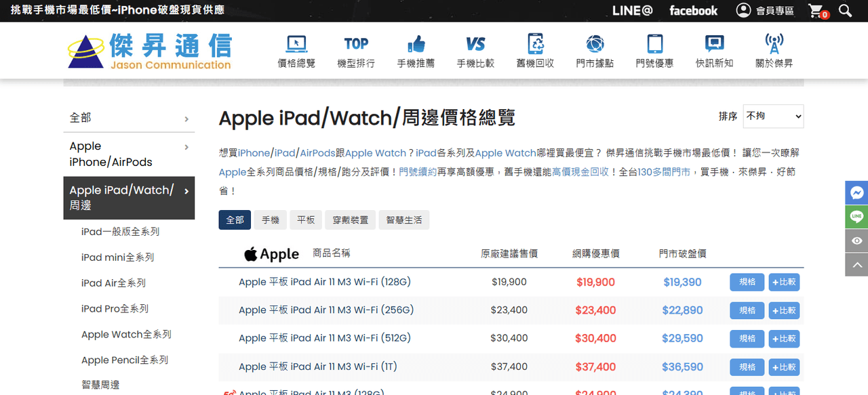Click the 網購優惠價 column header
Viewport: 868px width, 395px height.
click(595, 253)
